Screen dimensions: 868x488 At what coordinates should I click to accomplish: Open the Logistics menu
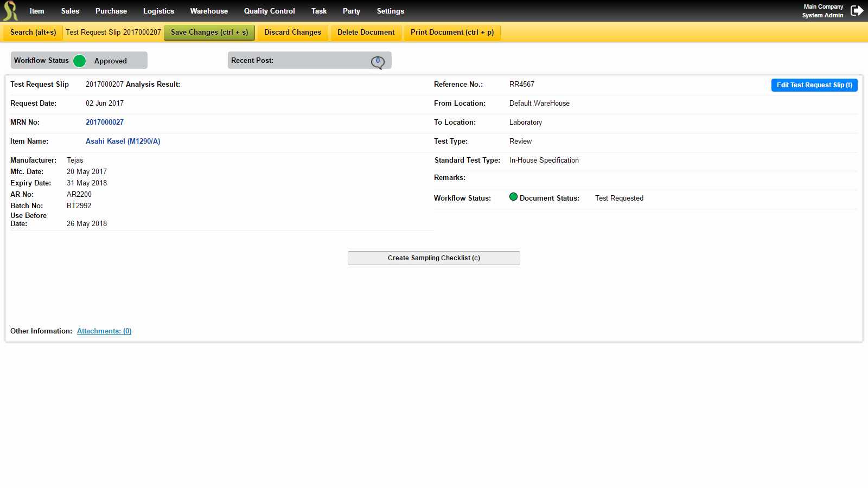(158, 11)
